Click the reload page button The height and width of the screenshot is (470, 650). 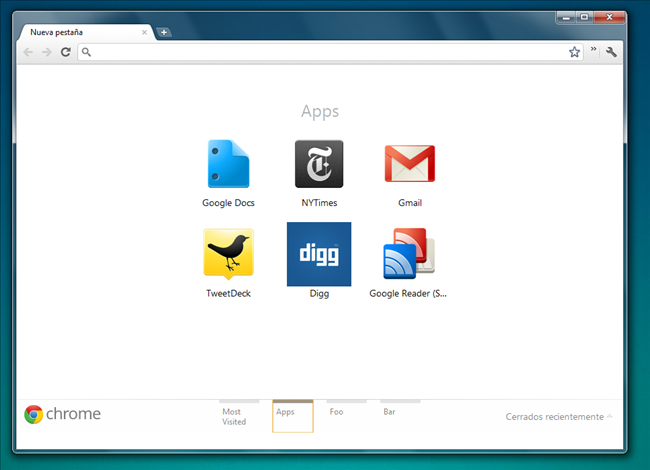(66, 52)
